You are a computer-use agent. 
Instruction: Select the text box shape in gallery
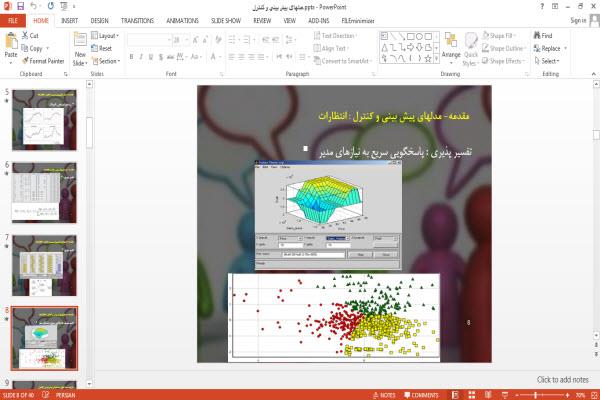pyautogui.click(x=384, y=36)
